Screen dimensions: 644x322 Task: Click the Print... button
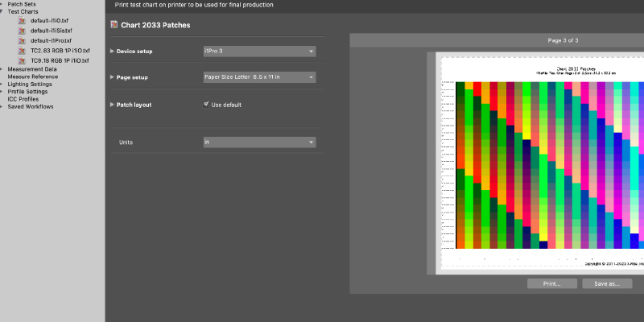[552, 283]
